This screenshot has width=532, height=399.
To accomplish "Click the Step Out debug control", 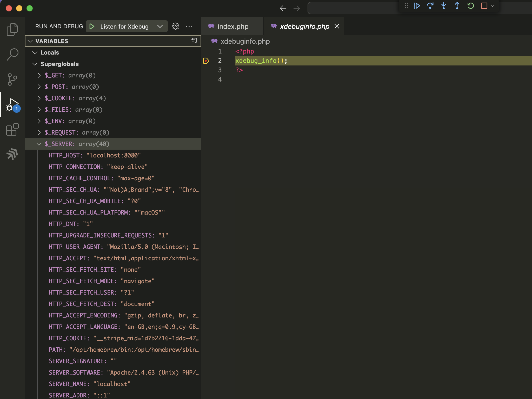I will pyautogui.click(x=457, y=6).
